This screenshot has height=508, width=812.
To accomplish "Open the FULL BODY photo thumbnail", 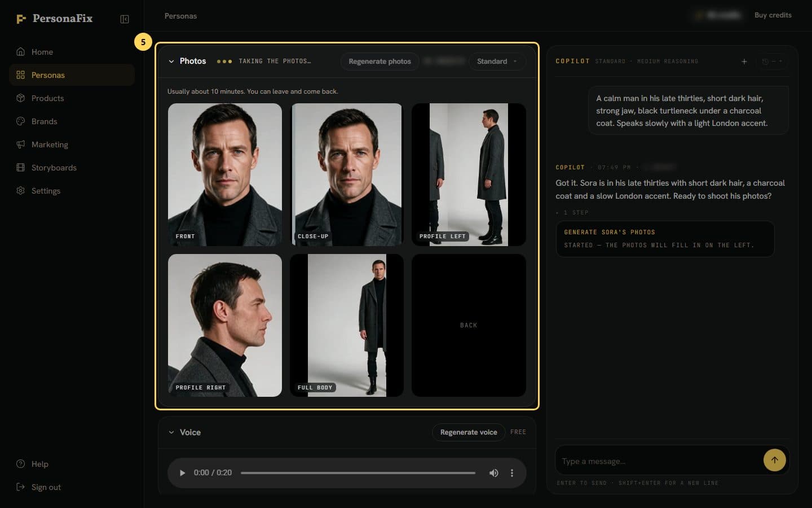I will [x=347, y=325].
